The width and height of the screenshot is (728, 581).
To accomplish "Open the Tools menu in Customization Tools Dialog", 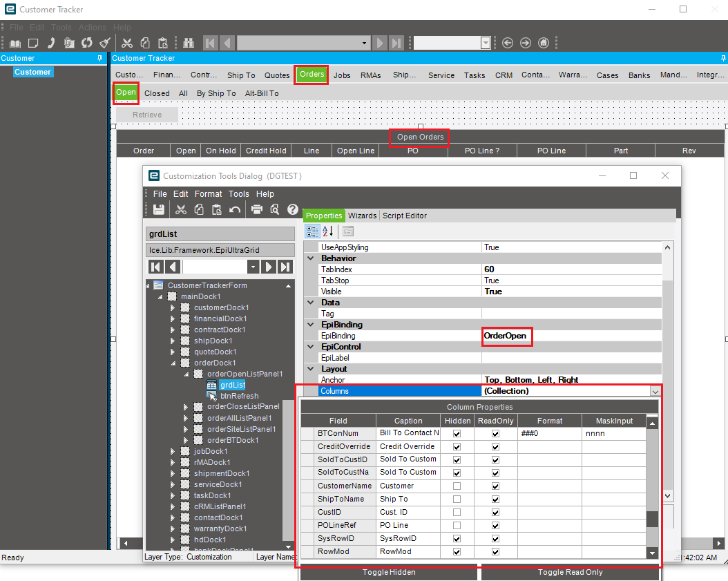I will (239, 194).
